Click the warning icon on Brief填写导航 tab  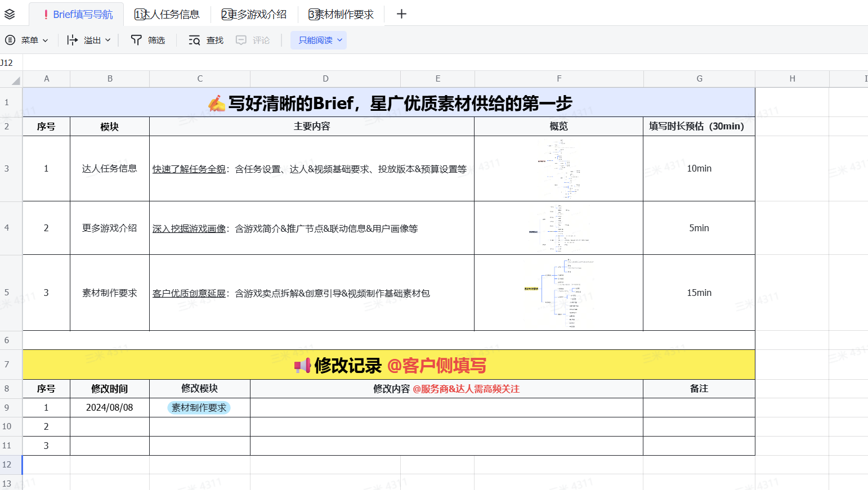click(47, 14)
